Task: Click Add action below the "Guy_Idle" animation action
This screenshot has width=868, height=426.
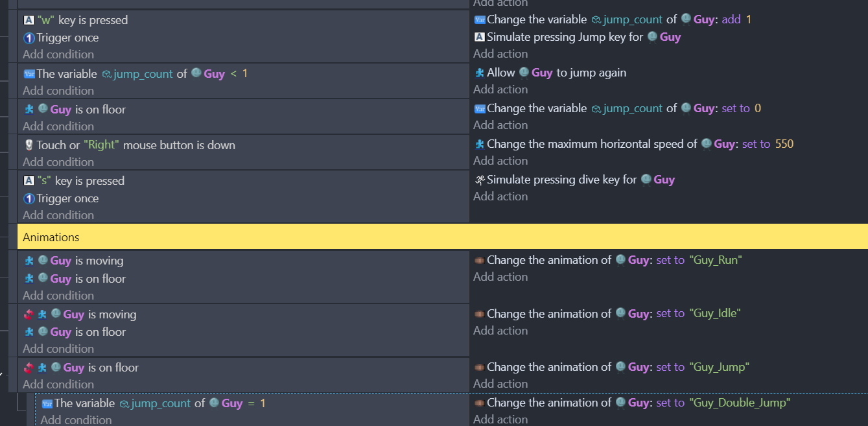Action: point(500,331)
